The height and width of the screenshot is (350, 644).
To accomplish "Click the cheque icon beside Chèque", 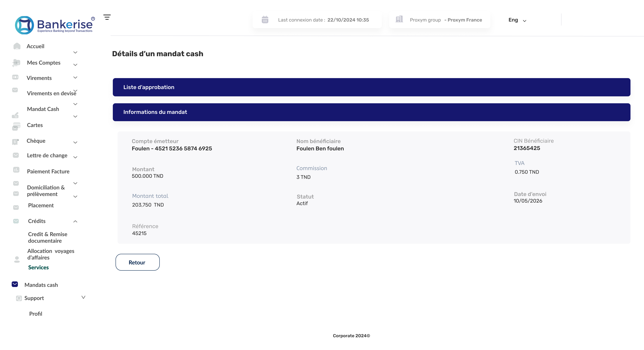I will click(15, 142).
